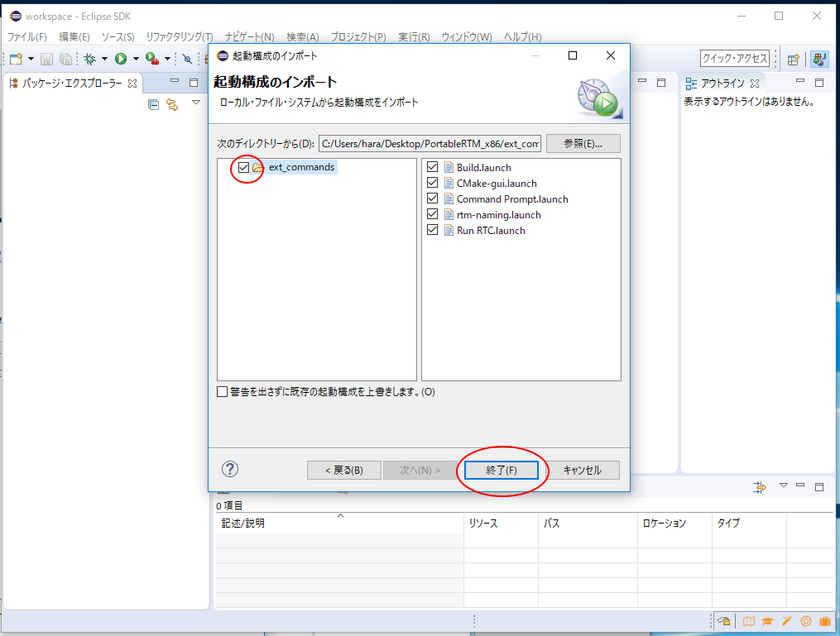Click the Open Perspective toolbar icon

(x=794, y=60)
